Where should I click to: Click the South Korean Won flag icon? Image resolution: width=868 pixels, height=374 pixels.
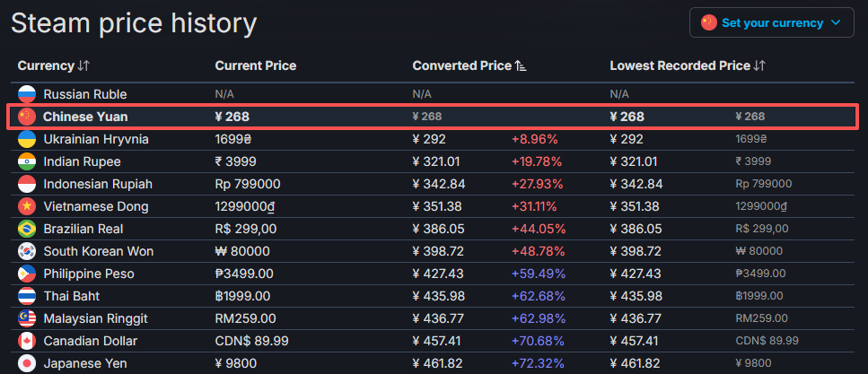[26, 251]
